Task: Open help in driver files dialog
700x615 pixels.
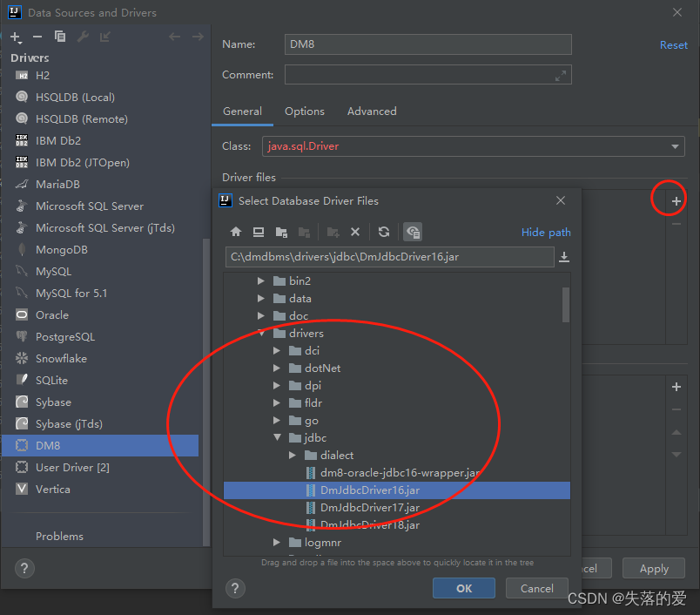Action: 235,589
